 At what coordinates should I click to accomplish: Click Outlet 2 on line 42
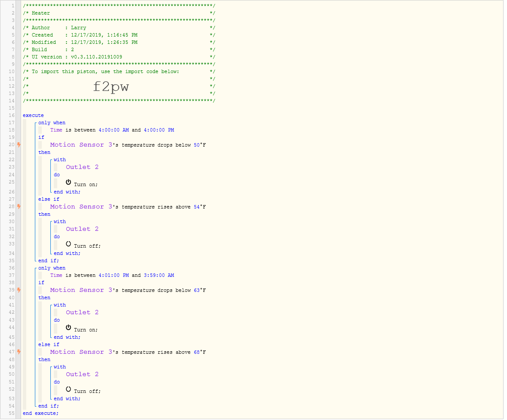[82, 313]
